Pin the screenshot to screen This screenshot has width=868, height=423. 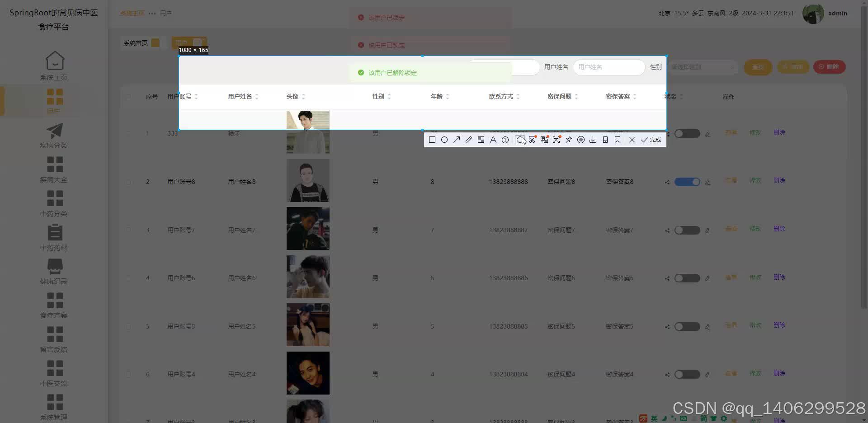(569, 140)
